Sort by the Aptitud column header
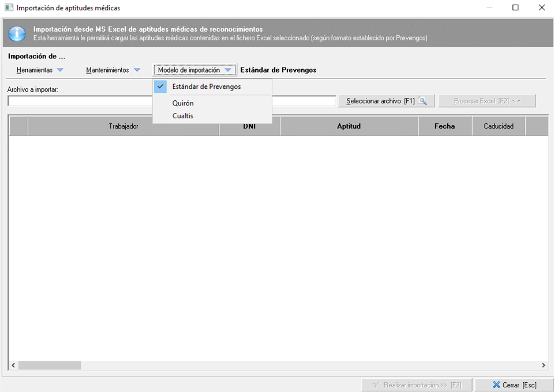 349,126
